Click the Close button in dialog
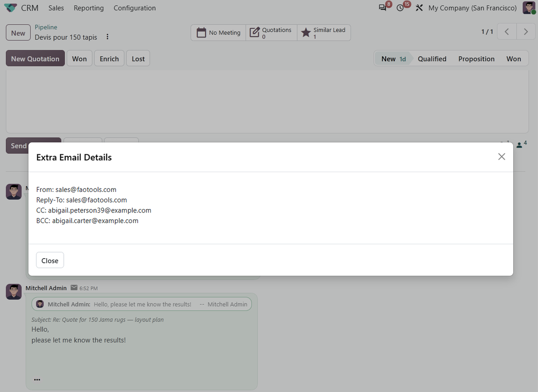Screen dimensions: 538x392 pyautogui.click(x=50, y=260)
